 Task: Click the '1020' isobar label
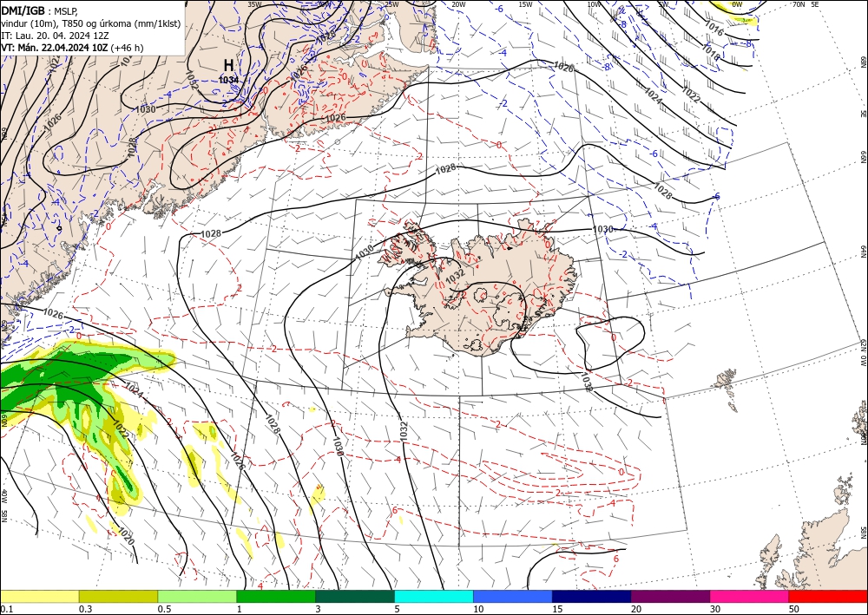click(x=126, y=536)
